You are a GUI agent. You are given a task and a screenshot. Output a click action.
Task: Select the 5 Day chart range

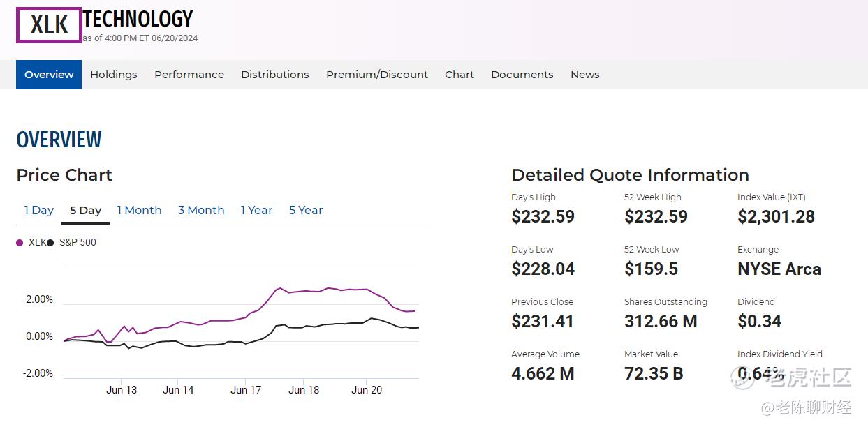point(85,210)
